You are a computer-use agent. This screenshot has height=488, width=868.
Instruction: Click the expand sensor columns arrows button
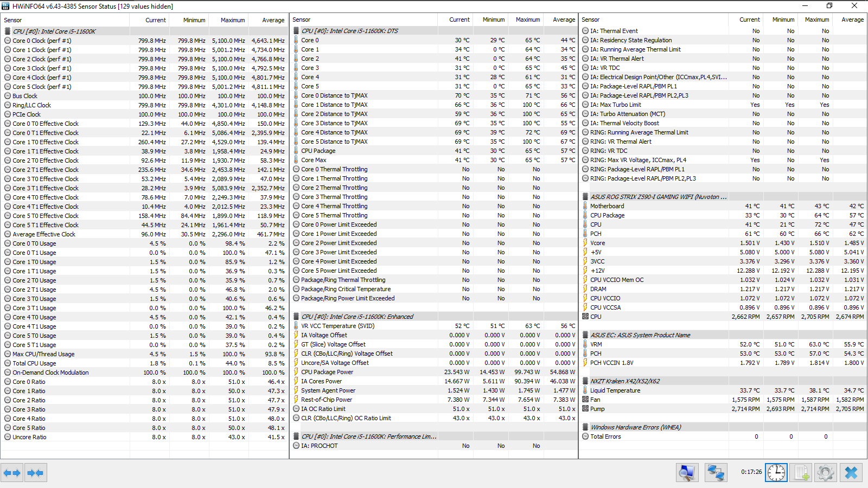pos(12,473)
